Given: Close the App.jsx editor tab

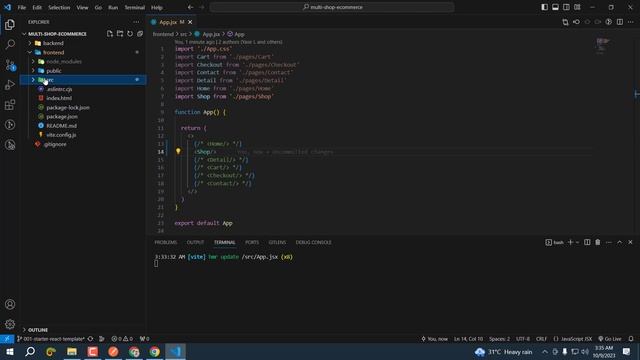Looking at the screenshot, I should point(190,22).
